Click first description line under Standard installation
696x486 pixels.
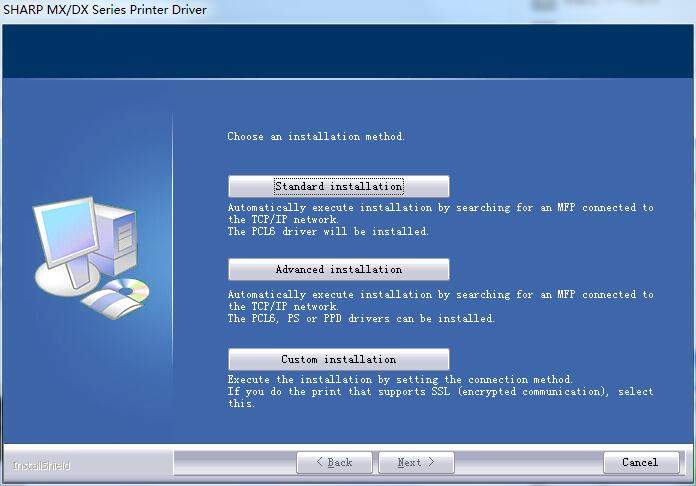pyautogui.click(x=440, y=208)
